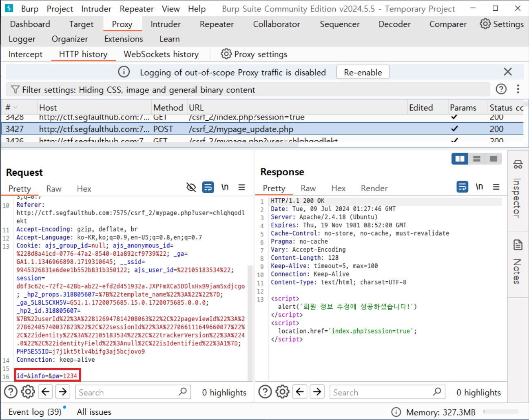Screen dimensions: 529x420
Task: Click the Request search help icon
Action: point(11,392)
